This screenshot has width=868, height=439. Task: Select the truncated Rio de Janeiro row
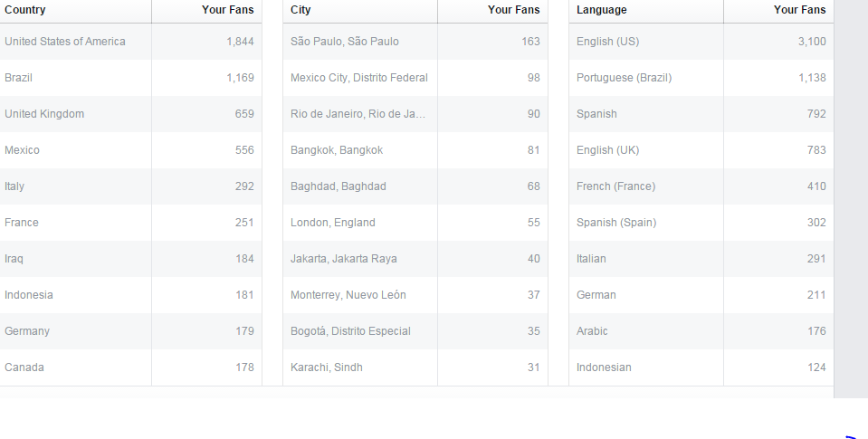click(358, 114)
